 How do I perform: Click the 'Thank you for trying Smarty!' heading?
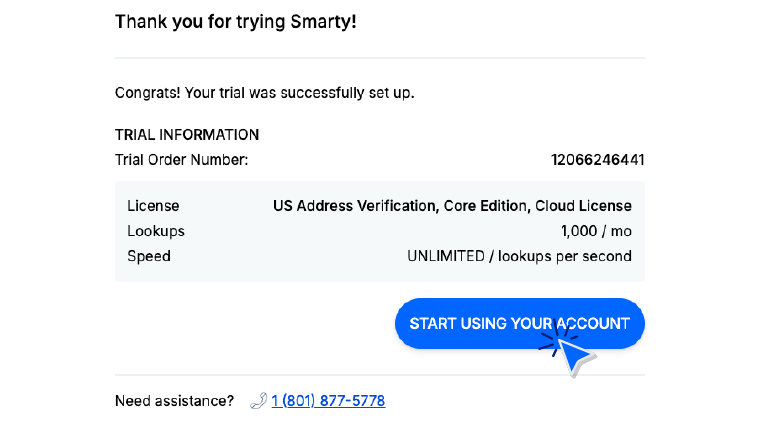click(236, 21)
